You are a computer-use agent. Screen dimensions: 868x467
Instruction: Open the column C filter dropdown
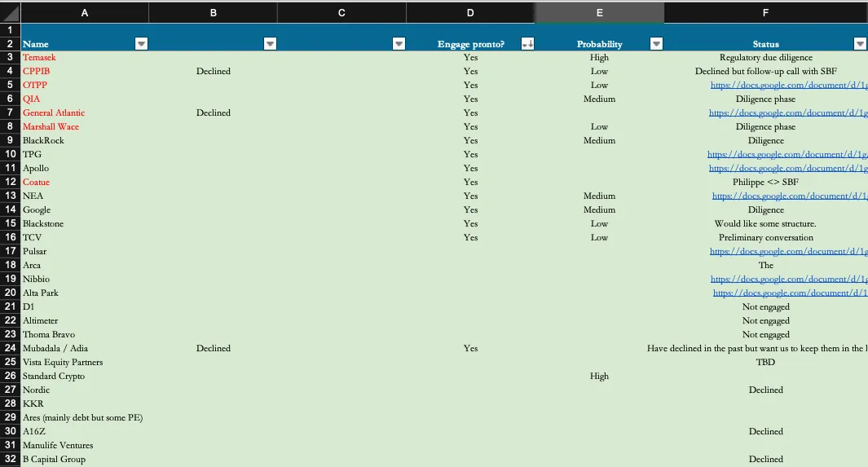tap(399, 44)
